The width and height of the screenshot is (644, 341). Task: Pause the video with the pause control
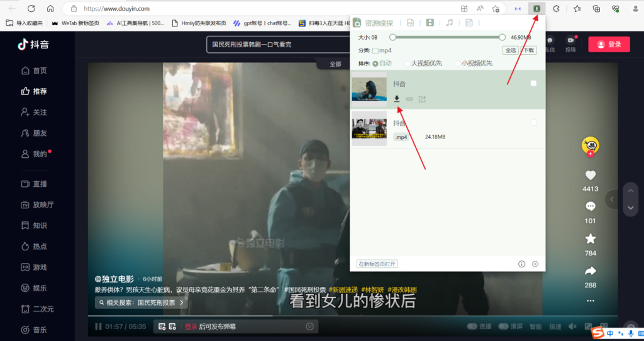pos(98,326)
